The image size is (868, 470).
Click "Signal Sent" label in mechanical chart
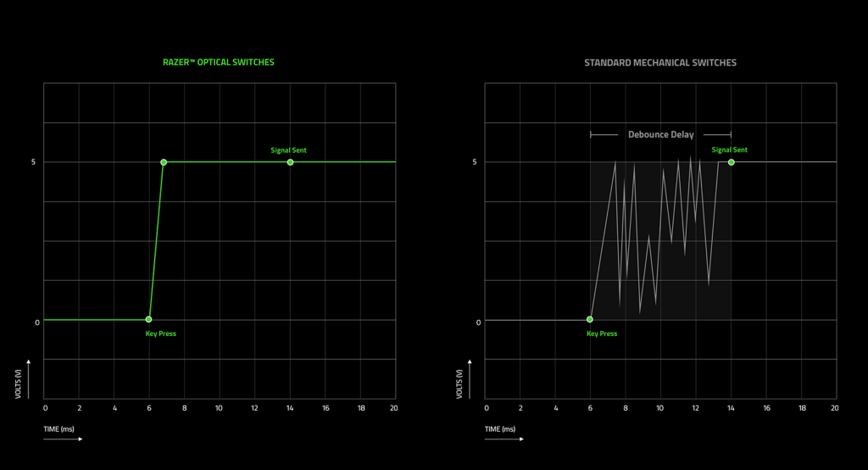[x=729, y=149]
